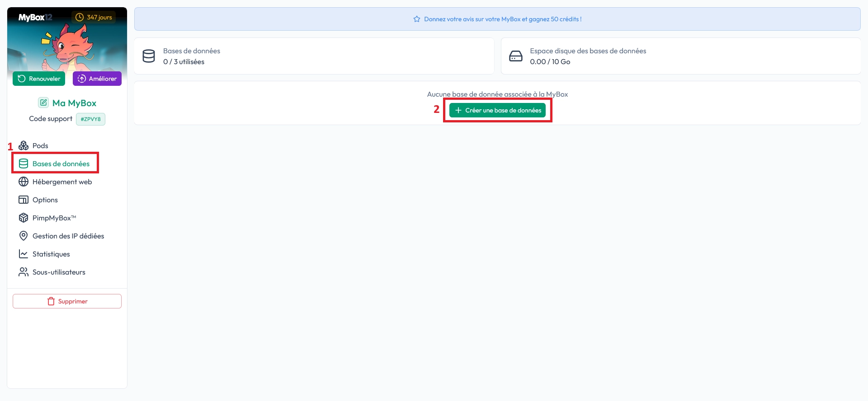Image resolution: width=868 pixels, height=401 pixels.
Task: Click the Sous-utilisateurs people icon
Action: [x=24, y=272]
